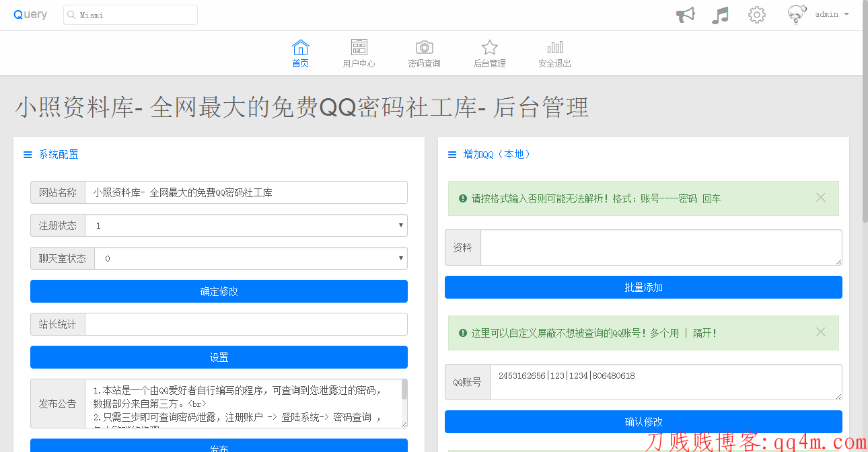Click the 系统配置 panel title
The image size is (868, 452).
59,155
